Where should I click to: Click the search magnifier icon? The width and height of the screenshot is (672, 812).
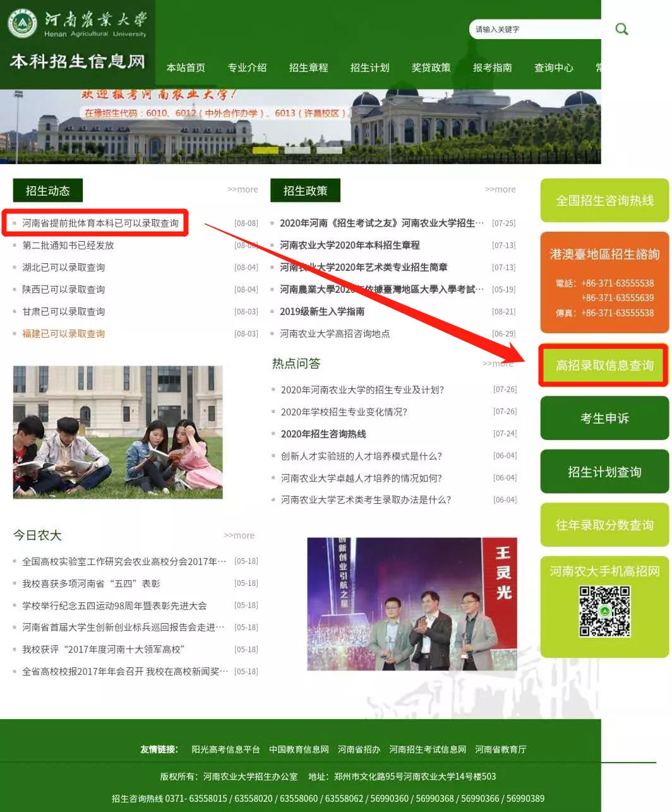[x=621, y=28]
